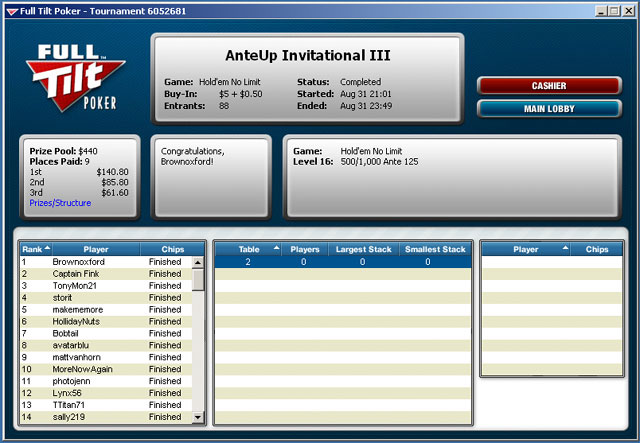Select player makememore
This screenshot has height=443, width=640.
coord(106,309)
